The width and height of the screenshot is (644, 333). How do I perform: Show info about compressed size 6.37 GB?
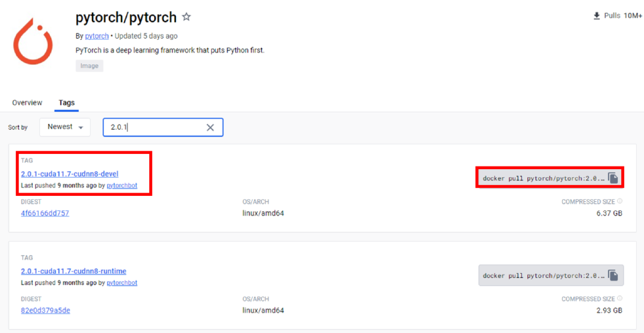point(620,201)
